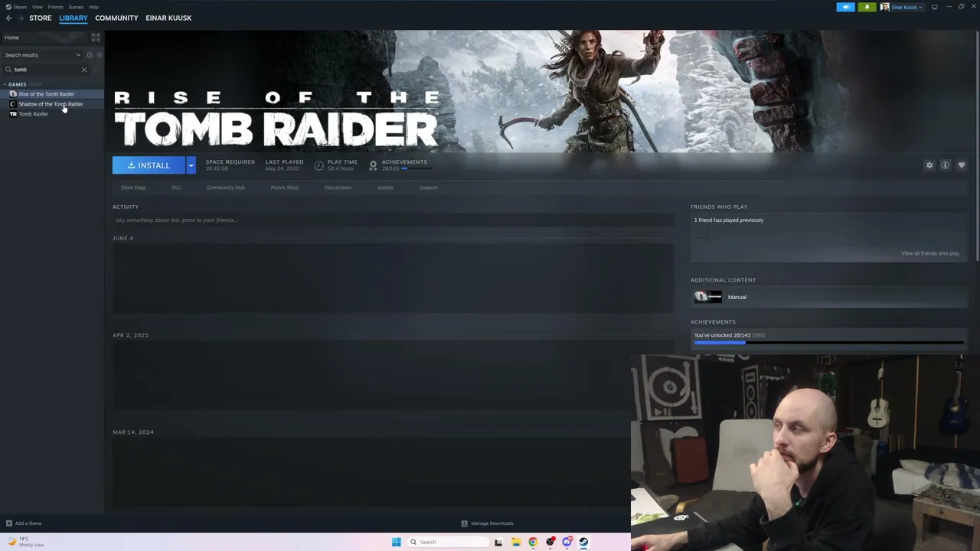Screen dimensions: 980x551
Task: Open File Explorer from the taskbar
Action: (x=516, y=542)
